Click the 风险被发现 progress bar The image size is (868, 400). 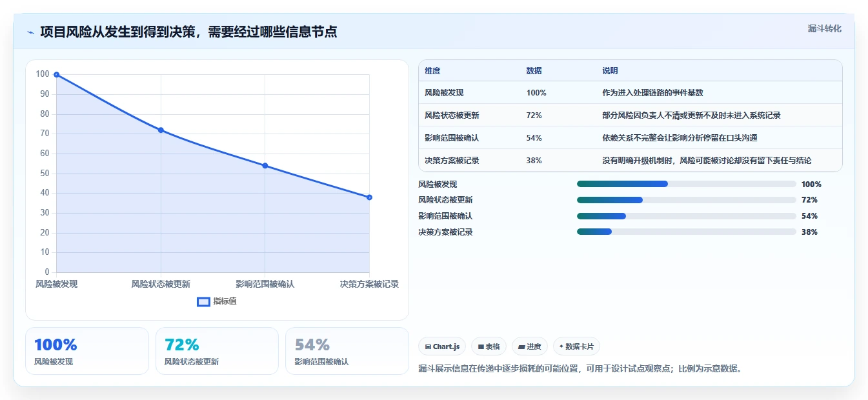(x=686, y=184)
